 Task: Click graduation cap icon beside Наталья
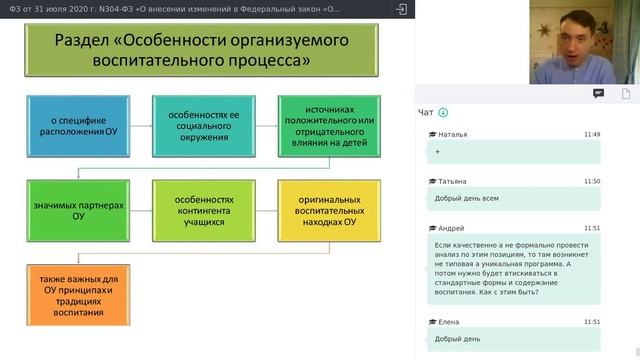coord(433,134)
